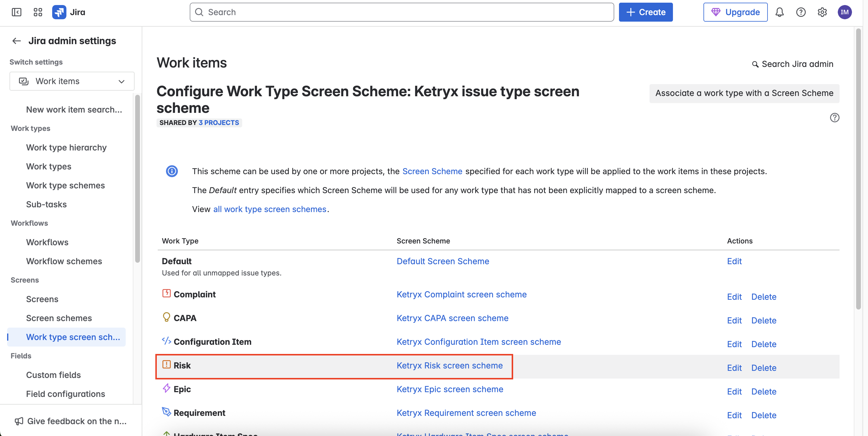This screenshot has height=436, width=868.
Task: Open New work item search in sidebar
Action: click(74, 109)
